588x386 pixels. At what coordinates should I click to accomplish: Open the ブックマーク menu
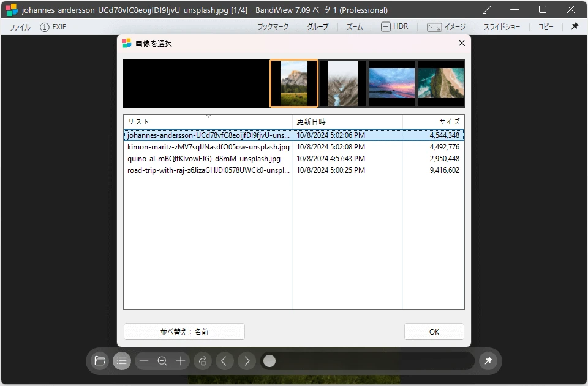click(x=273, y=27)
